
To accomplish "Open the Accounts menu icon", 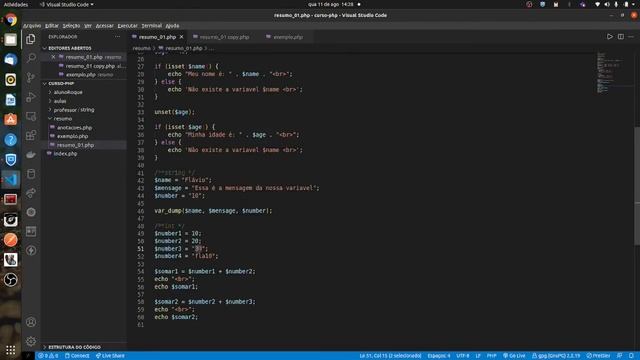I will coord(31,322).
